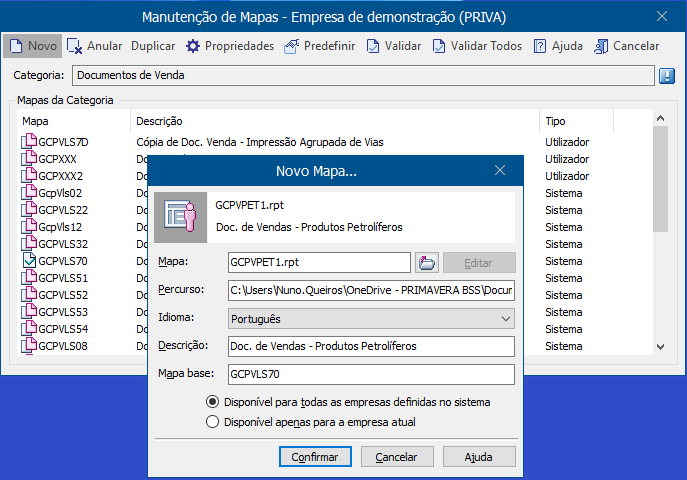Click the Duplicar toolbar item

pyautogui.click(x=153, y=46)
